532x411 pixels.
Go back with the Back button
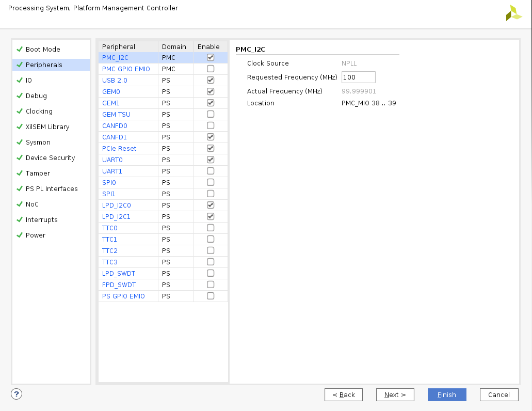tap(344, 395)
